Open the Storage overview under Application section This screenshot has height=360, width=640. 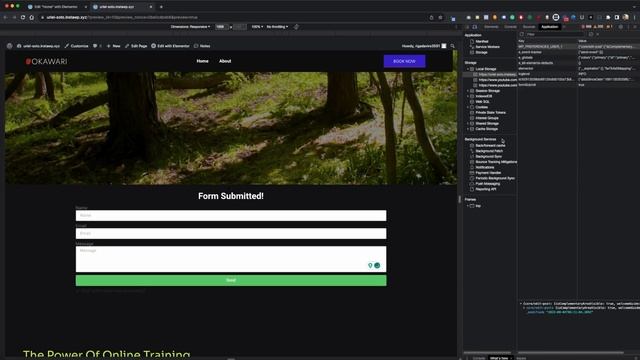click(481, 52)
